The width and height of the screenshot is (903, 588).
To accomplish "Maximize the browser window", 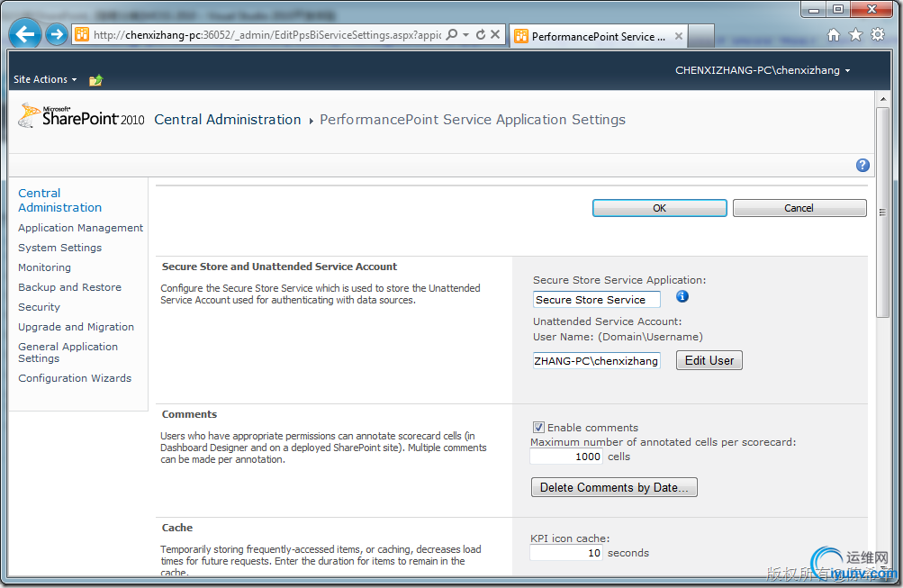I will click(x=838, y=9).
